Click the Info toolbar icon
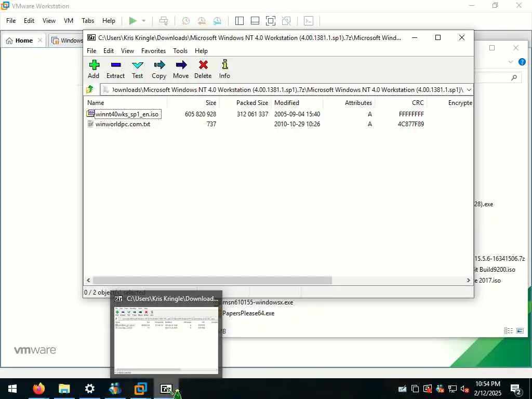This screenshot has width=532, height=399. [224, 64]
